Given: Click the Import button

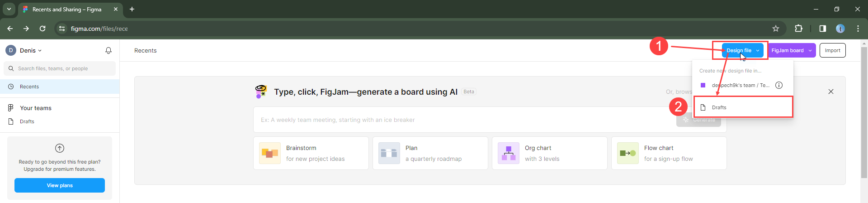Looking at the screenshot, I should pyautogui.click(x=832, y=50).
